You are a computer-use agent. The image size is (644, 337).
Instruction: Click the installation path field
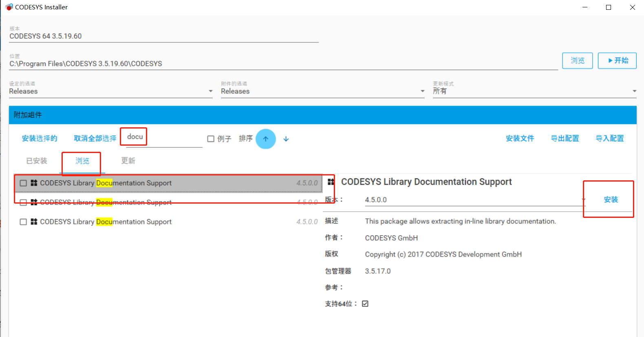(x=283, y=64)
